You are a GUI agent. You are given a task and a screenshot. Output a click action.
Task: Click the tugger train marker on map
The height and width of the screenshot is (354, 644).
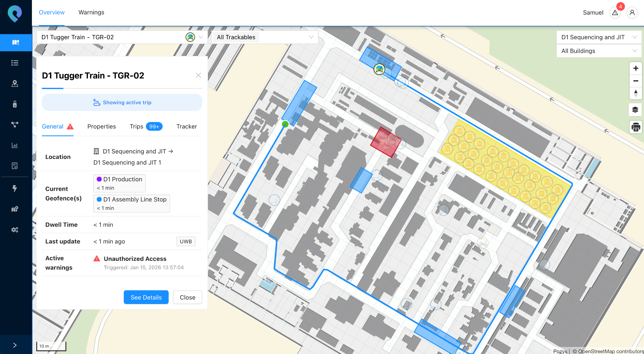379,69
